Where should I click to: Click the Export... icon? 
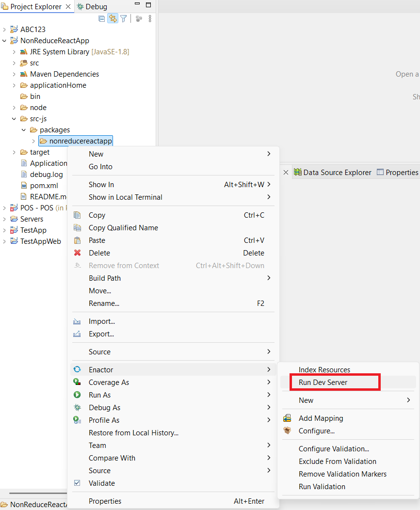[77, 334]
